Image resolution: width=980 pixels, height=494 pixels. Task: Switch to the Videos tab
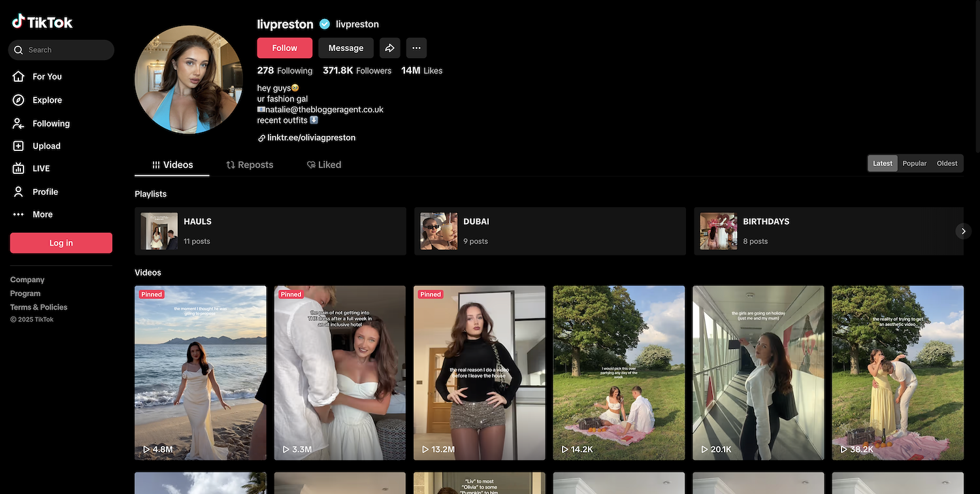[x=172, y=165]
